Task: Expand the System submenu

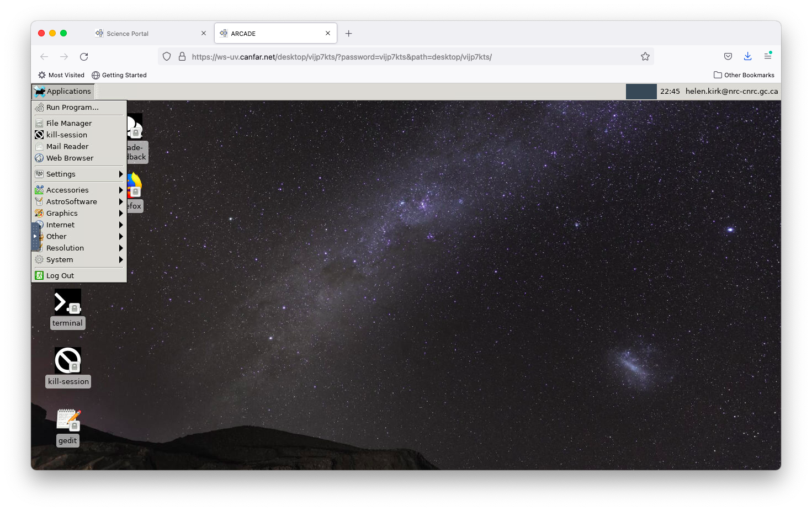Action: pos(78,259)
